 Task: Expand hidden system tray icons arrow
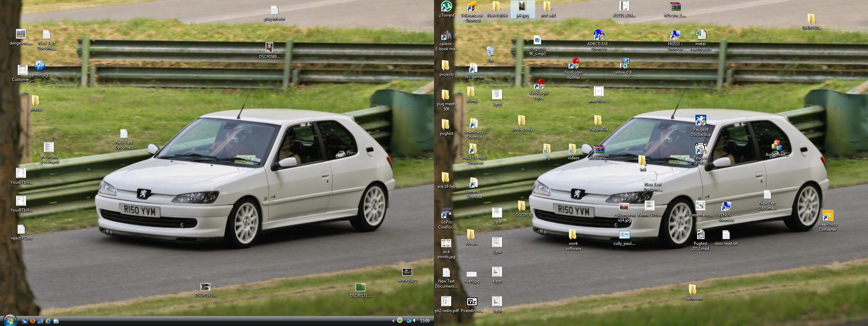point(393,321)
